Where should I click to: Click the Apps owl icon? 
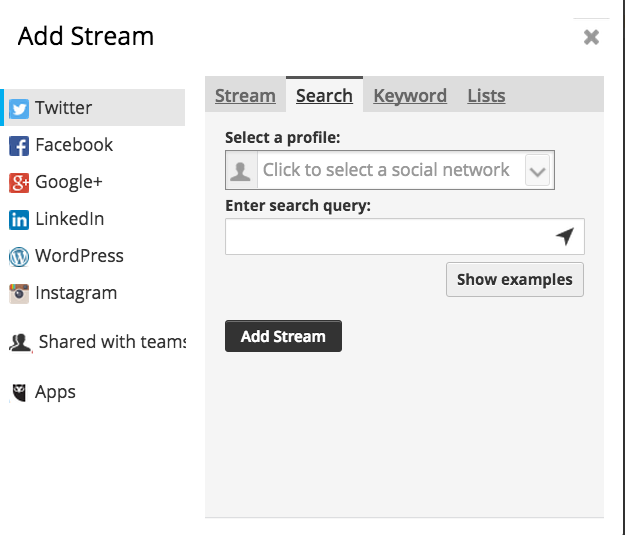pos(19,393)
